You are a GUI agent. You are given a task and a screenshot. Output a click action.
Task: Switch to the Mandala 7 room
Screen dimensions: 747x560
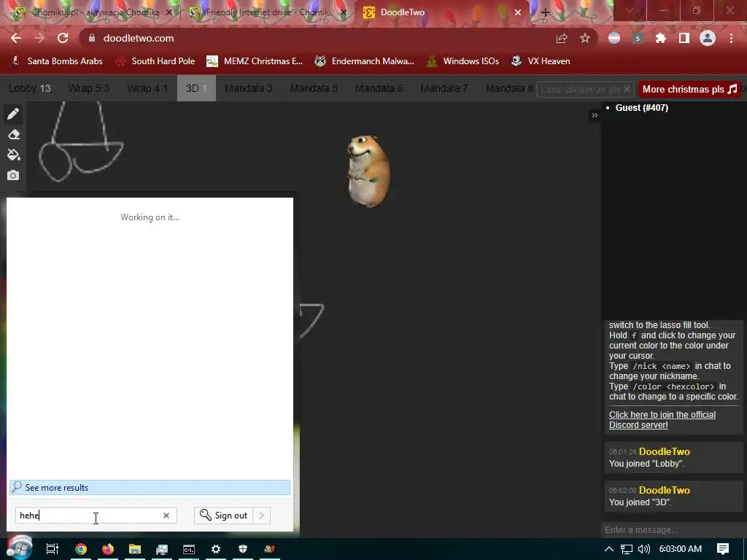(444, 88)
